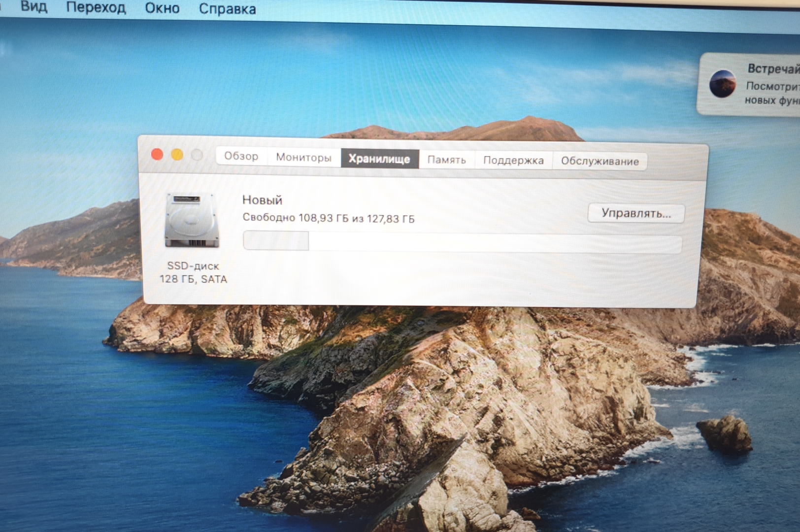Viewport: 800px width, 532px height.
Task: Open the Справка menu
Action: coord(228,9)
